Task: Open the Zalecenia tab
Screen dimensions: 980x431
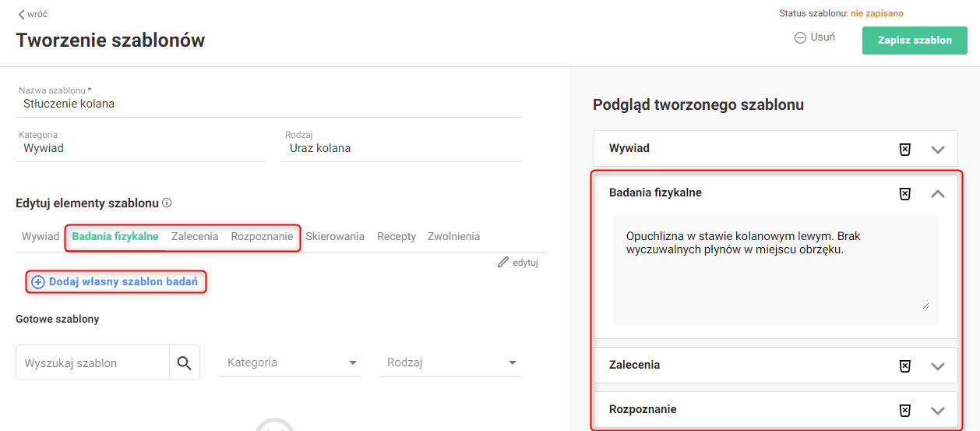Action: [195, 236]
